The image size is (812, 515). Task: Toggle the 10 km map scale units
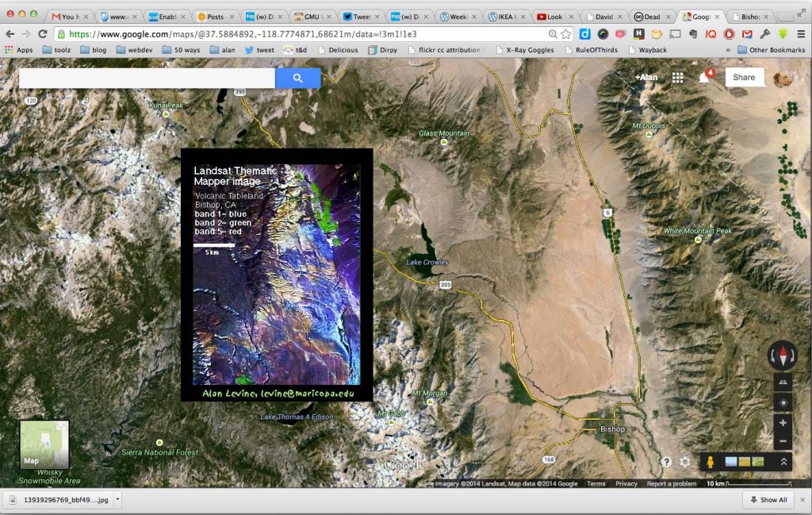click(x=749, y=483)
